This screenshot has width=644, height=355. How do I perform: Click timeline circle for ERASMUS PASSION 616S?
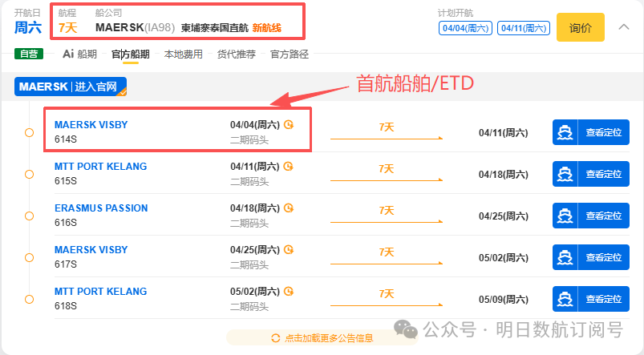[30, 216]
